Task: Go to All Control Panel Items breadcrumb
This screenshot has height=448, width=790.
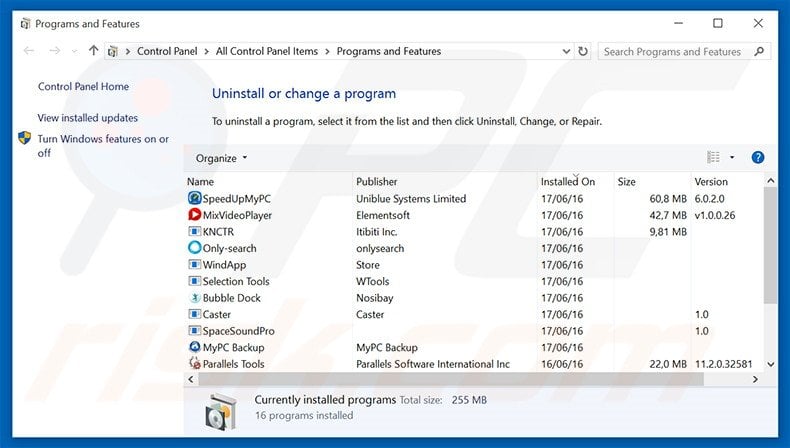Action: (267, 51)
